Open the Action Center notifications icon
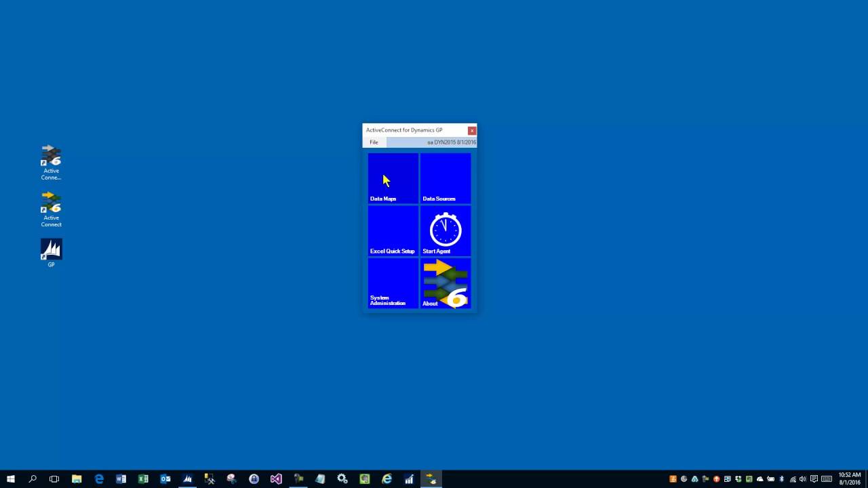Viewport: 868px width, 488px height. tap(814, 479)
